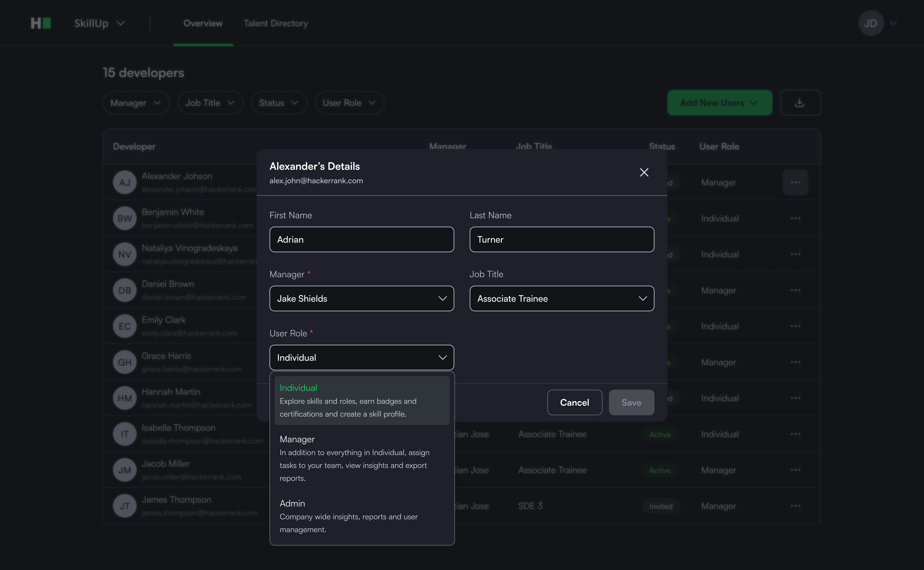The height and width of the screenshot is (570, 924).
Task: Open Benjamin White's three-dot actions menu
Action: click(x=795, y=218)
